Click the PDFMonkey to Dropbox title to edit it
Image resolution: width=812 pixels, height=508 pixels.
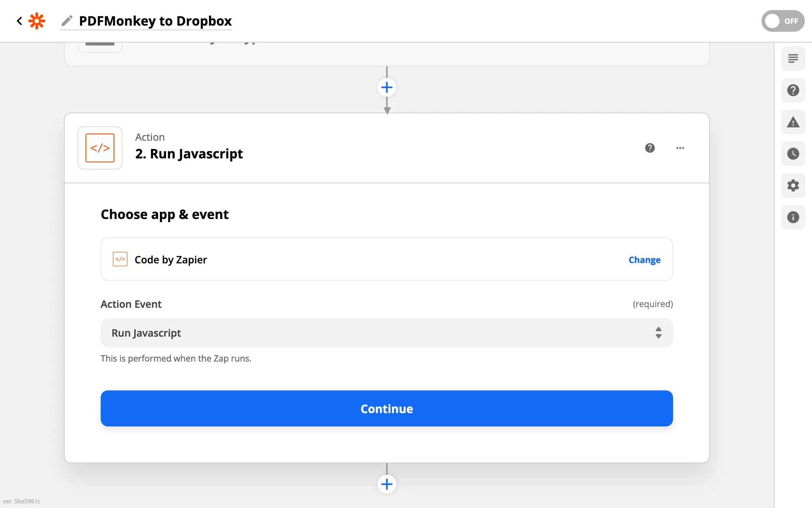point(155,21)
